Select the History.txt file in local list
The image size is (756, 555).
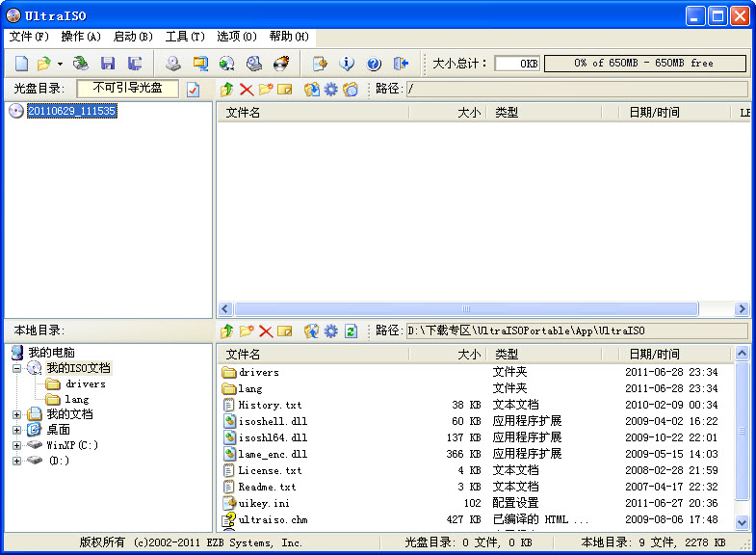tap(270, 406)
